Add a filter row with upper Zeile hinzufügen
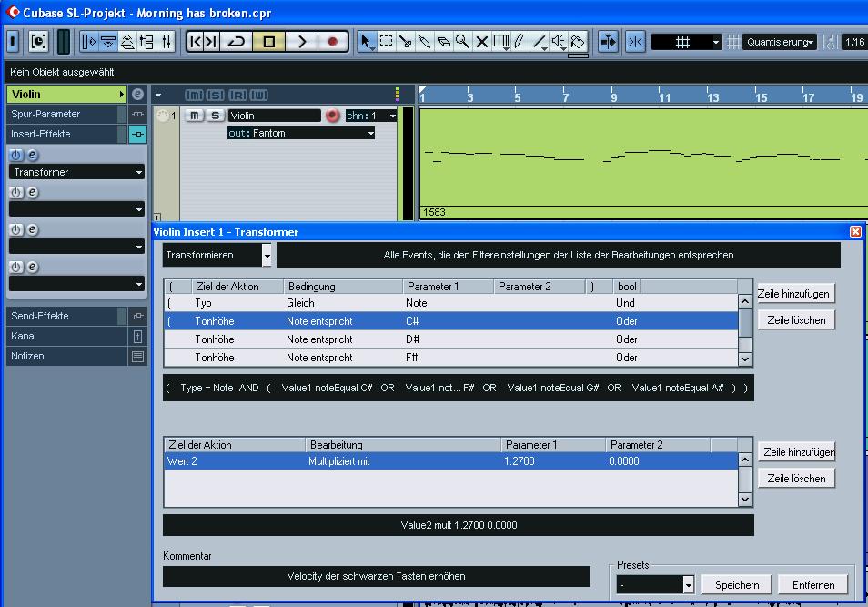This screenshot has width=868, height=607. (x=795, y=294)
